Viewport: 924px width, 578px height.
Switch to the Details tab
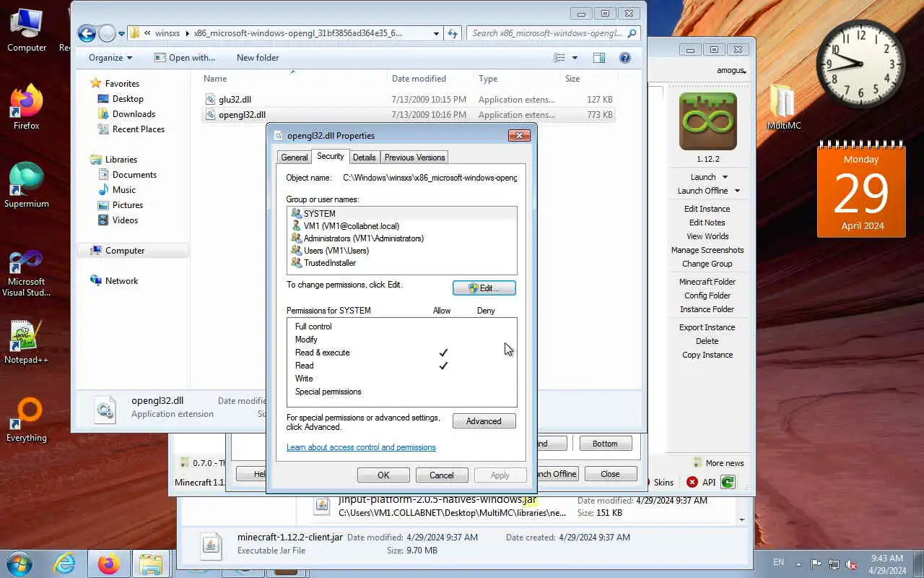364,158
